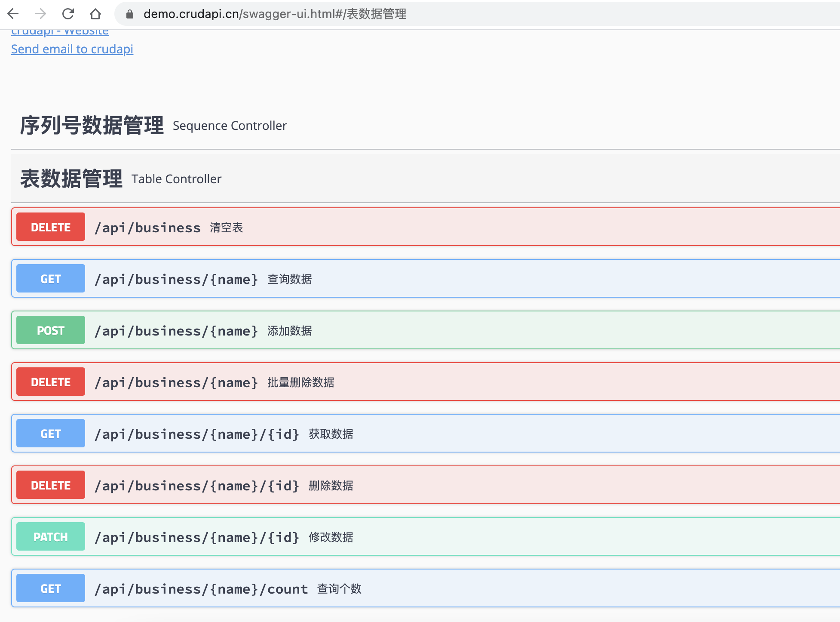The height and width of the screenshot is (622, 840).
Task: Expand GET /api/business/{name} 查询数据 operation
Action: pos(176,279)
